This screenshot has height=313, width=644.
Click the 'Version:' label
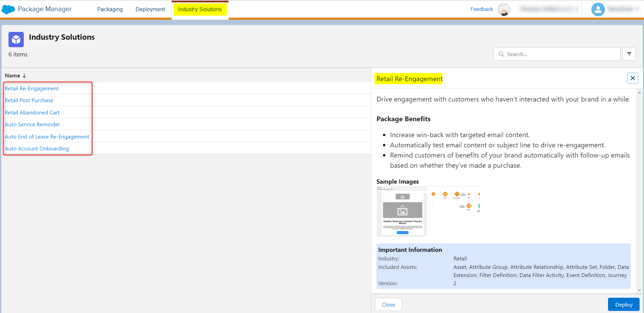pyautogui.click(x=388, y=283)
